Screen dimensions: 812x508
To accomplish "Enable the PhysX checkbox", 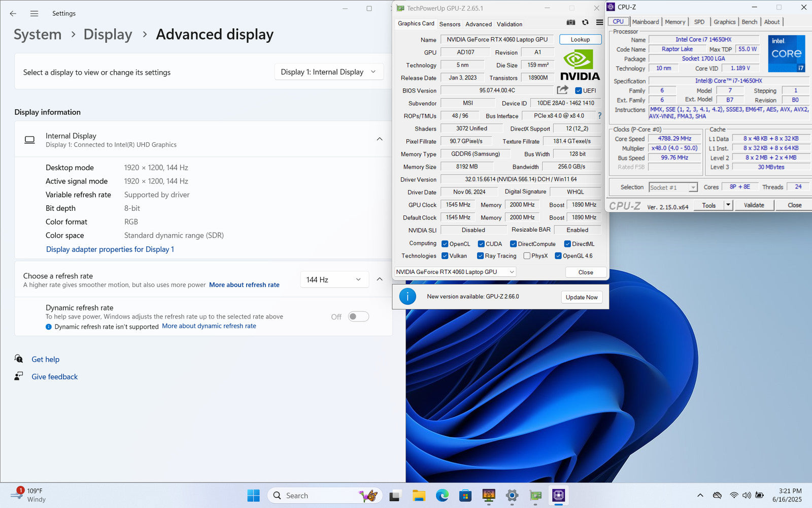I will pyautogui.click(x=527, y=256).
